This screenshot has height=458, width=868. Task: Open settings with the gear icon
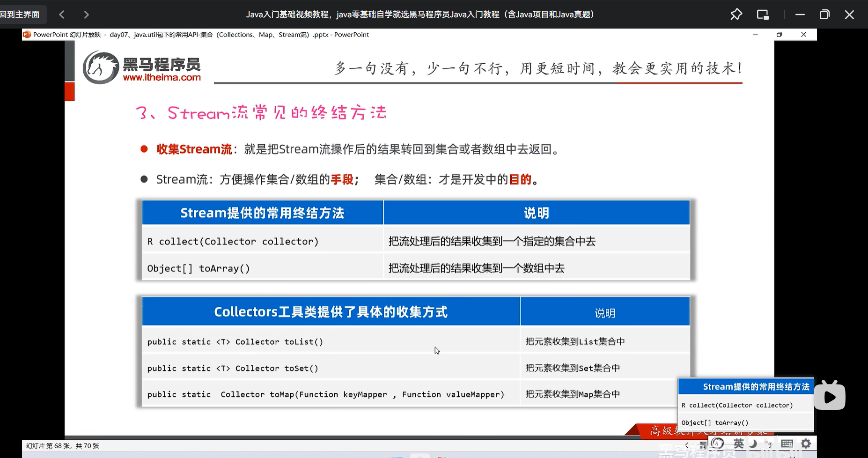[806, 444]
